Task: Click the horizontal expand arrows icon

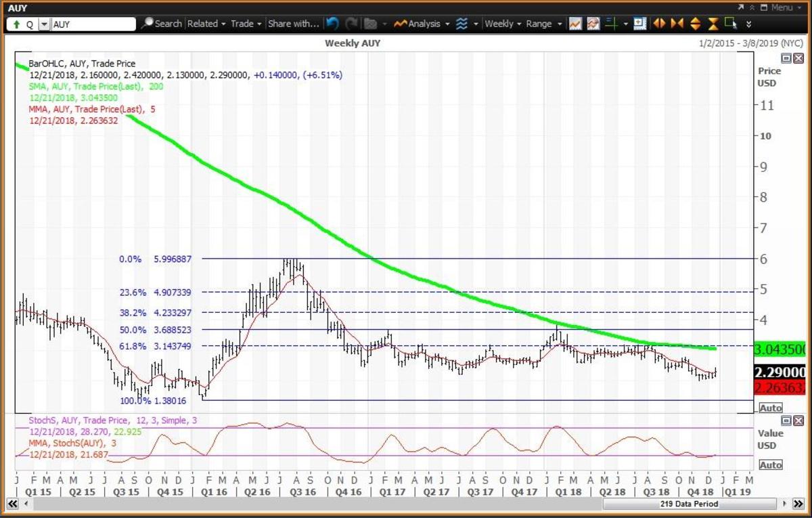Action: (x=660, y=24)
